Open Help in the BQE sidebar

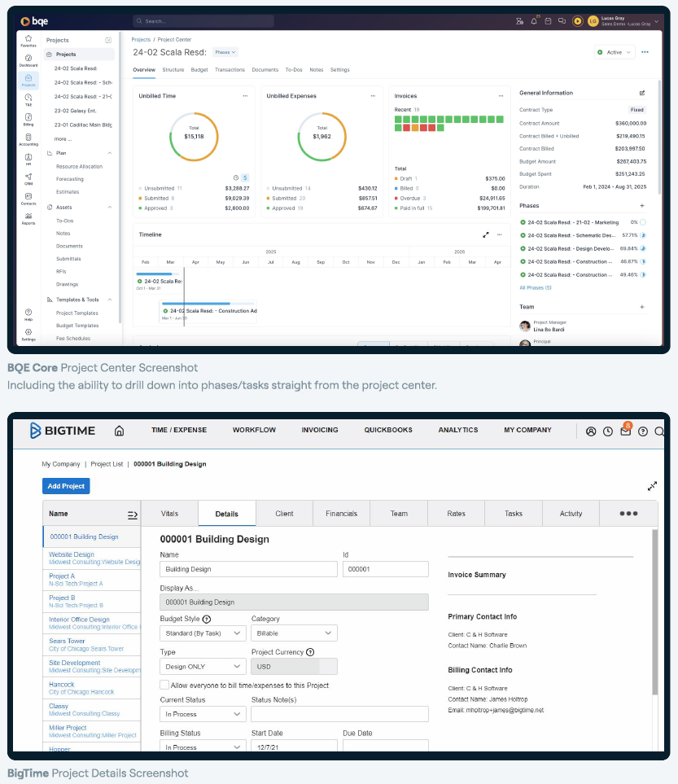[28, 314]
